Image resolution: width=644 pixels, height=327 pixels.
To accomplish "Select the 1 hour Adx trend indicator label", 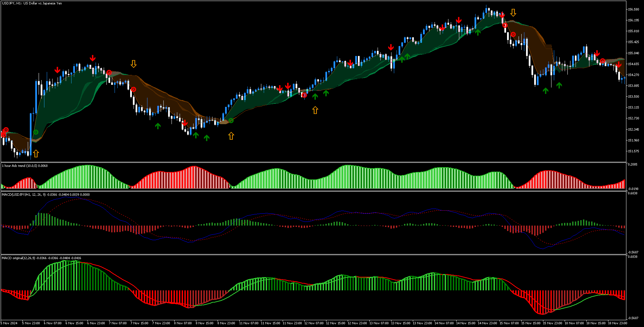I will [x=24, y=166].
